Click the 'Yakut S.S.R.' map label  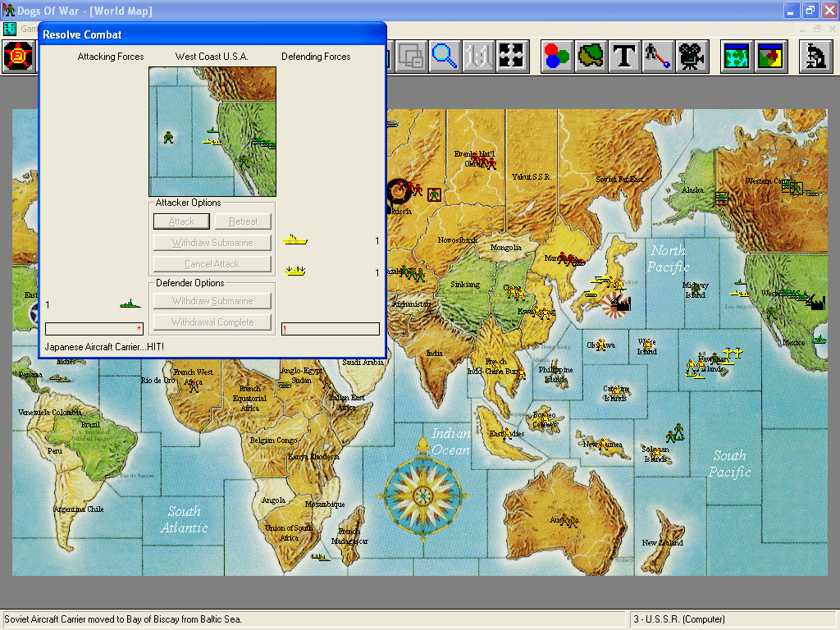pyautogui.click(x=531, y=177)
